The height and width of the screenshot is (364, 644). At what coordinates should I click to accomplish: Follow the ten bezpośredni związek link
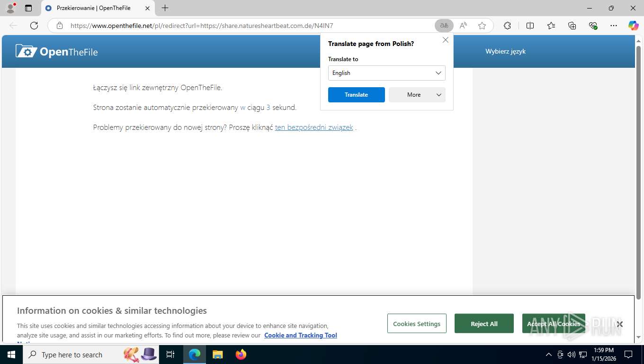pos(314,127)
